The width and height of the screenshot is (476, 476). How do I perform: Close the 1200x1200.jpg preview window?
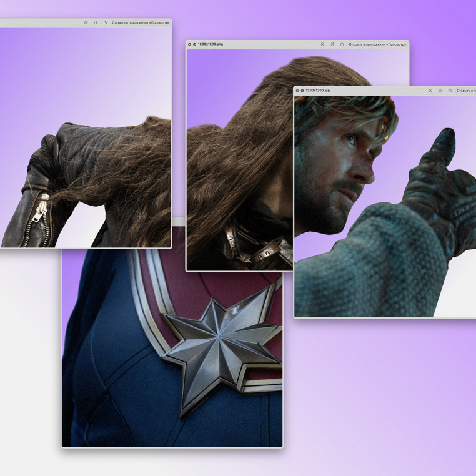click(297, 91)
